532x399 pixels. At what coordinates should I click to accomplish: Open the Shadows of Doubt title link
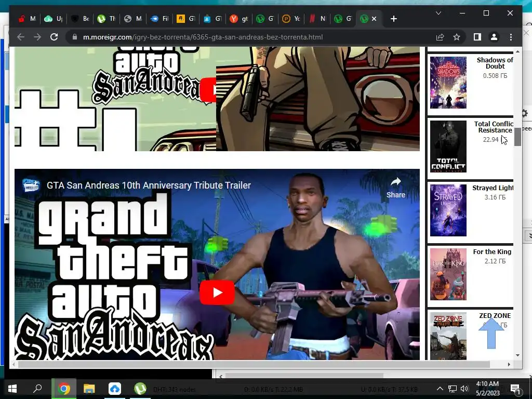click(495, 63)
